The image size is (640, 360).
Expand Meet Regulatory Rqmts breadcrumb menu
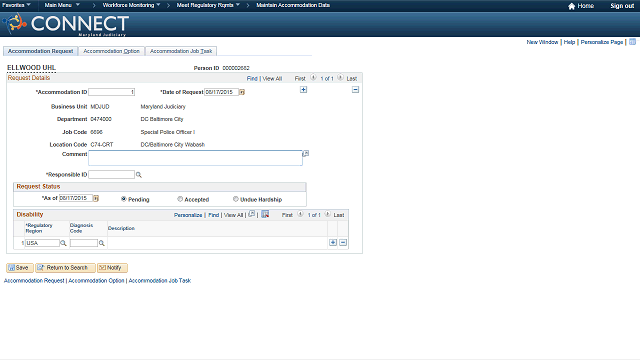coord(208,5)
